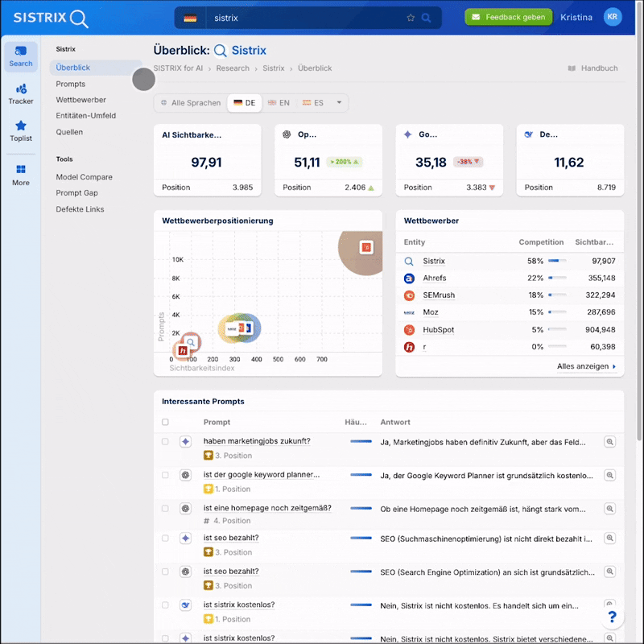Toggle the select-all checkbox in prompts header
This screenshot has width=644, height=644.
(165, 422)
